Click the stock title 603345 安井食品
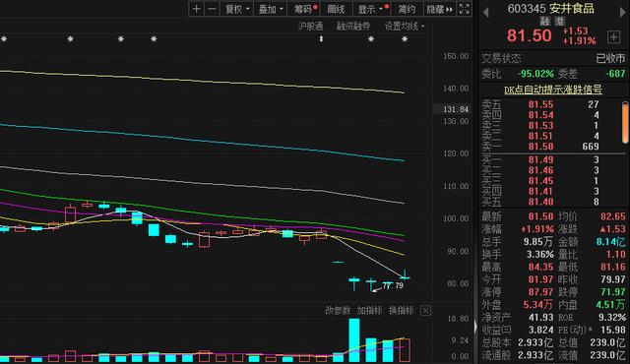Viewport: 630px width, 364px height. coord(551,9)
